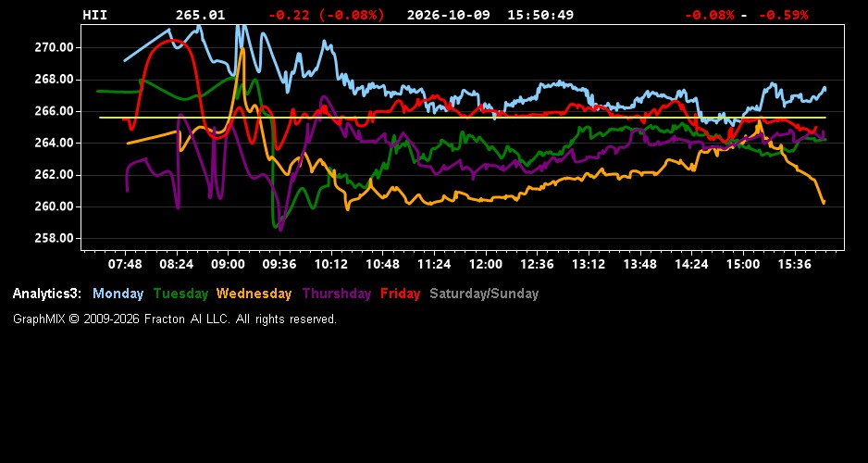
Task: Click the 13:12 time axis label
Action: (589, 264)
